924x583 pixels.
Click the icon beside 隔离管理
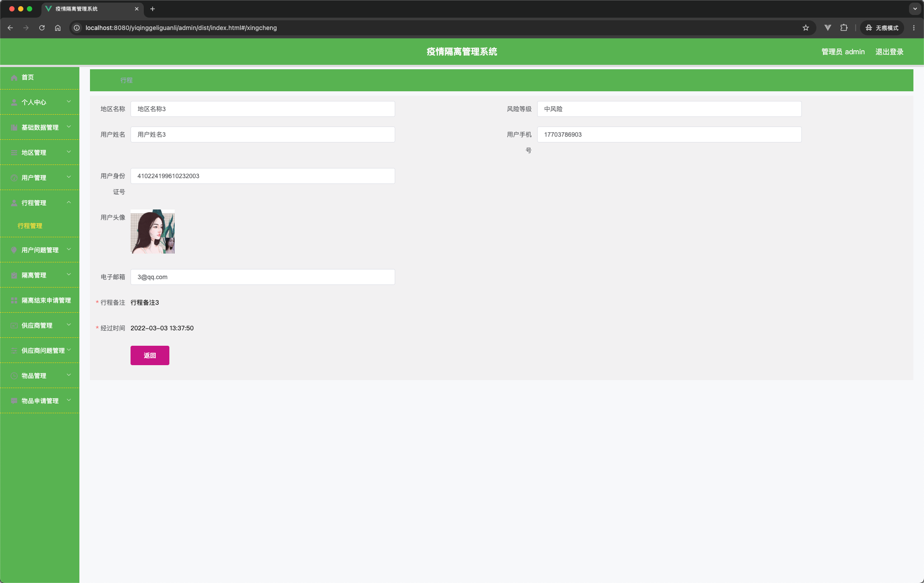[14, 276]
